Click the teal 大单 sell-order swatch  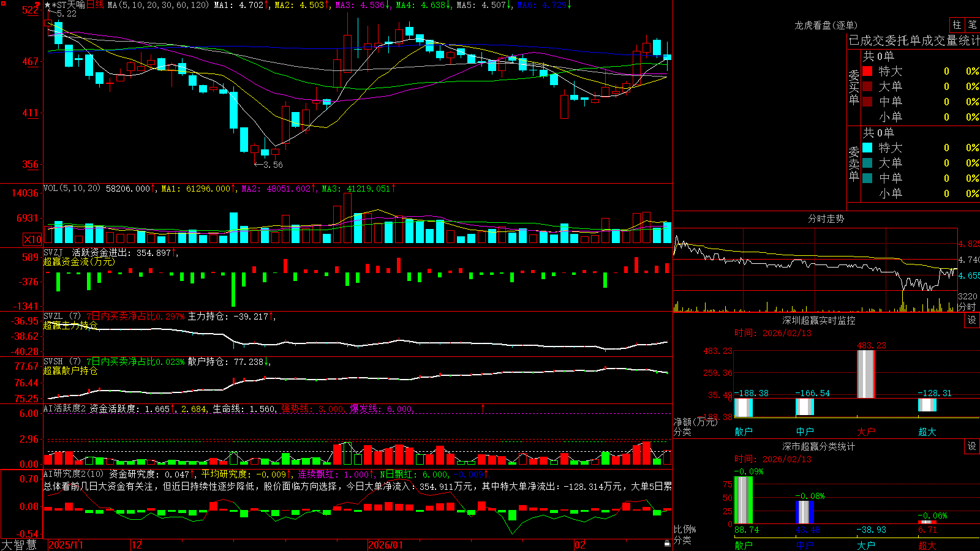pos(867,163)
